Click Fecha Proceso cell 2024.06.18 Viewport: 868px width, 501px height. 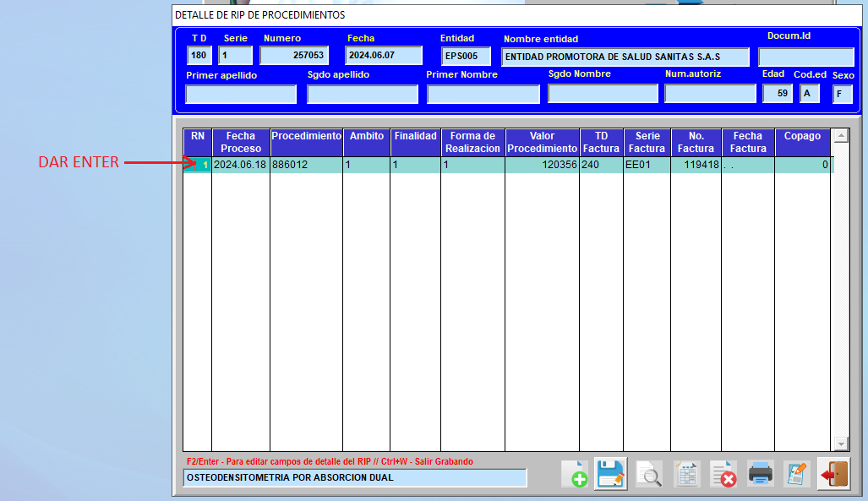(x=241, y=165)
